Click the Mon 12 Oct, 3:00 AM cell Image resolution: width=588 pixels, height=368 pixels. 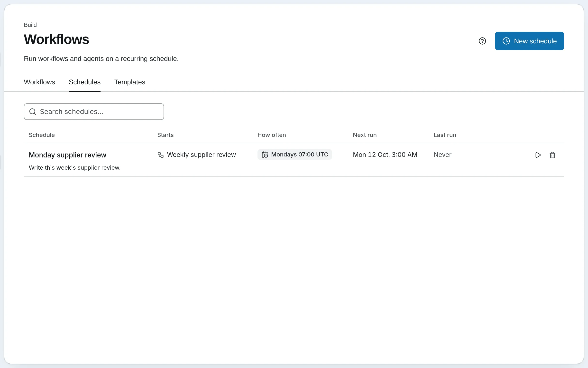pyautogui.click(x=385, y=155)
